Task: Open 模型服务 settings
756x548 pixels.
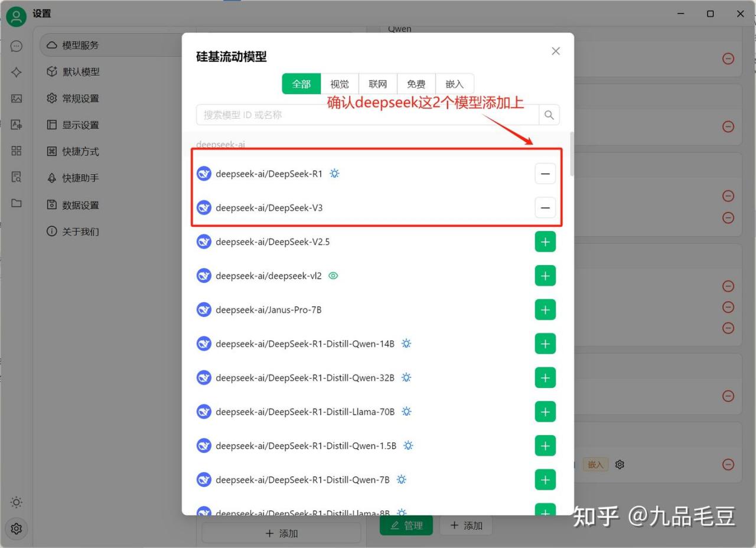Action: (x=112, y=45)
